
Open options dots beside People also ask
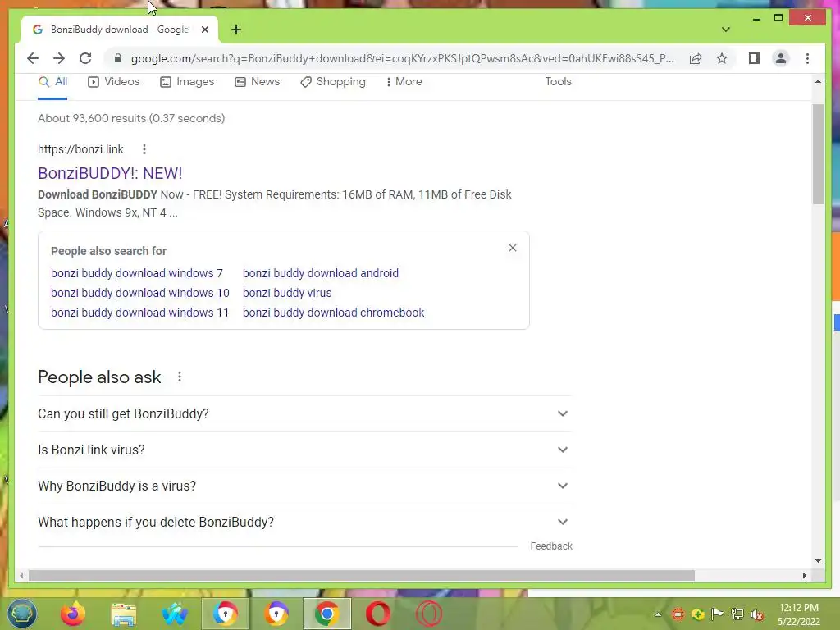pos(180,377)
